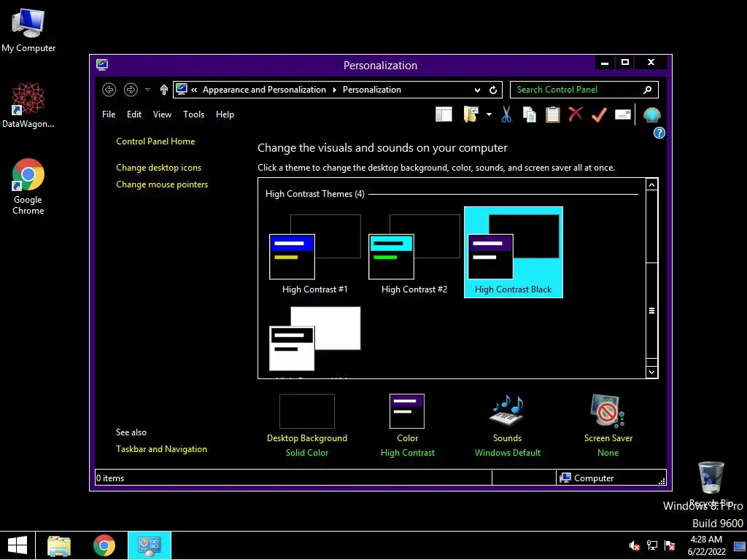Click the Action Center flag icon
The image size is (747, 560).
point(670,546)
